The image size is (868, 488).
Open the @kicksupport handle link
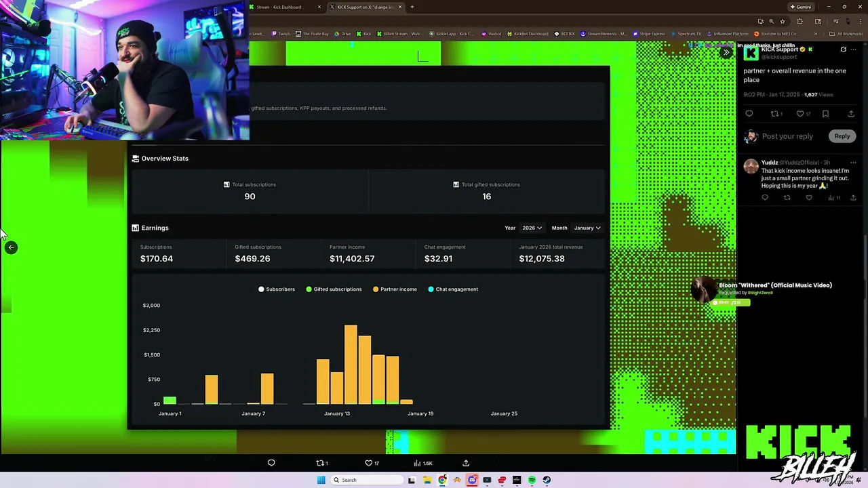click(779, 57)
